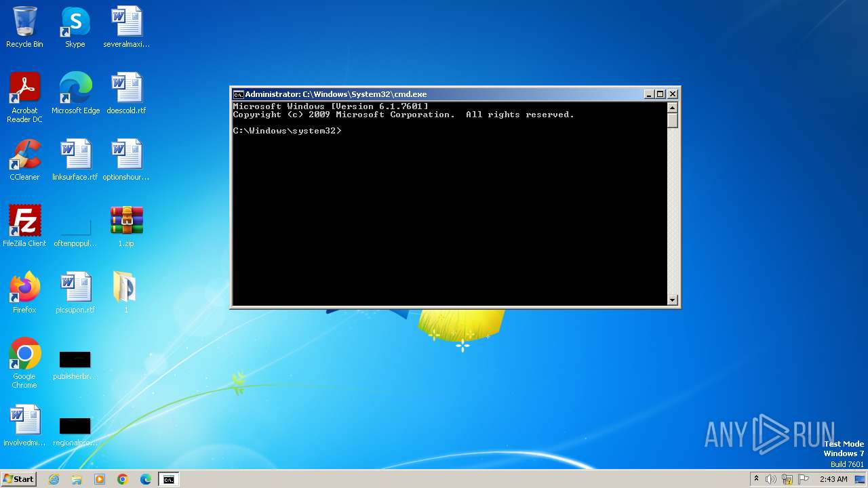Select the optionshour document icon

coord(126,160)
